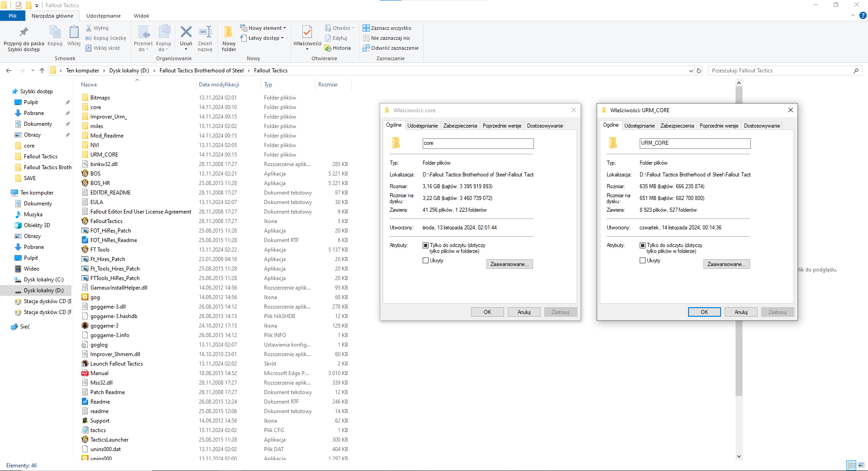Click OK in core properties dialog

(487, 312)
